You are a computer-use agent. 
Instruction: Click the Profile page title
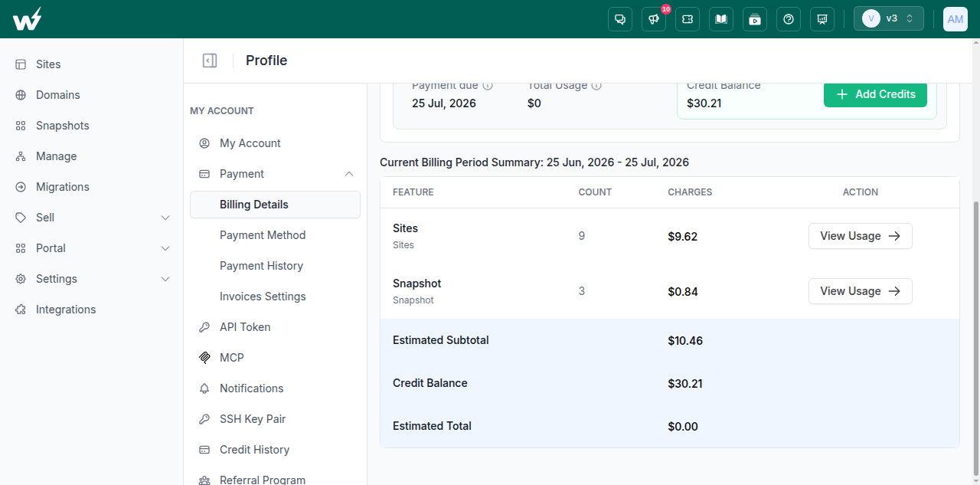(266, 61)
